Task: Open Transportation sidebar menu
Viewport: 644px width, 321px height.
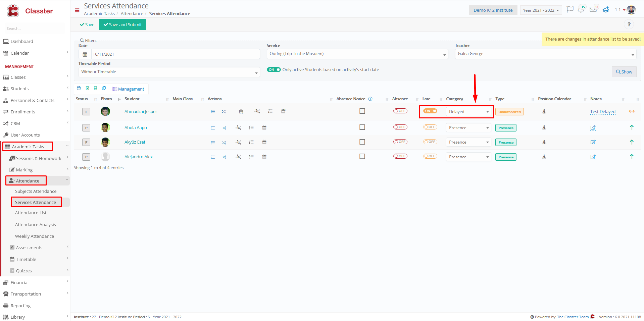Action: (x=35, y=294)
